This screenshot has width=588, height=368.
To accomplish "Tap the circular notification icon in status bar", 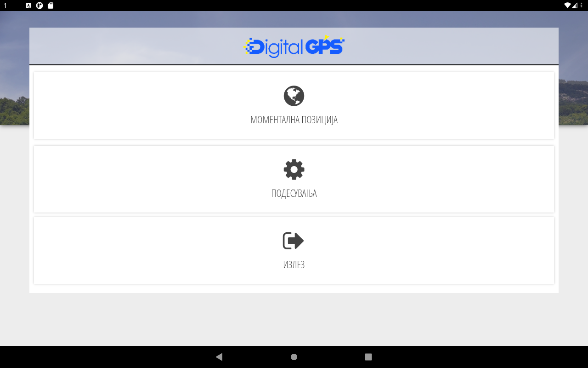I will tap(40, 6).
